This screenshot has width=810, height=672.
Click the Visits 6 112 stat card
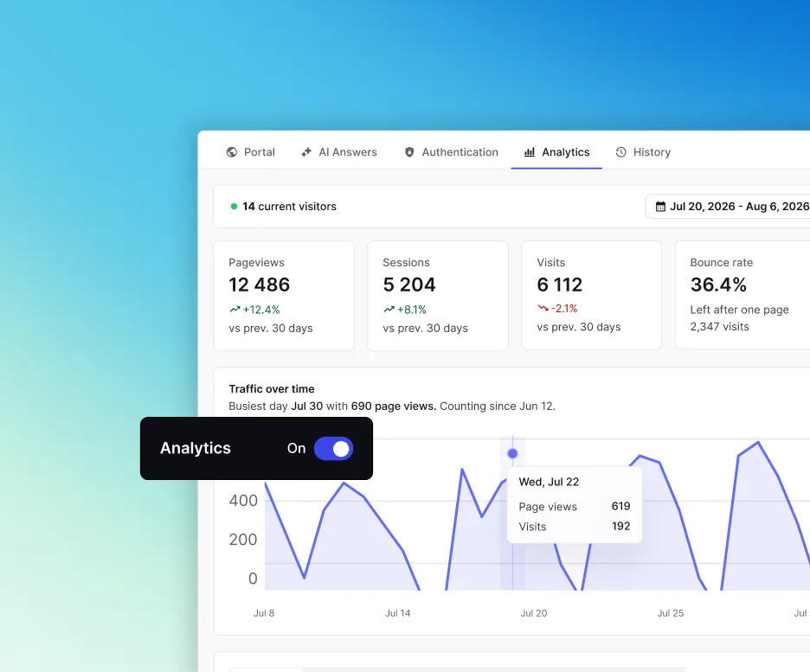click(x=591, y=295)
